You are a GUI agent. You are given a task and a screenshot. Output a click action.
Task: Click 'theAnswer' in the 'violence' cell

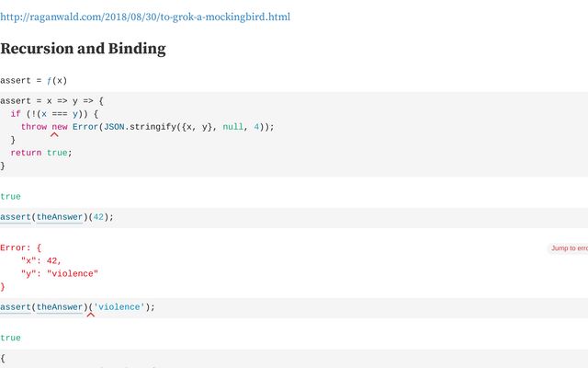coord(58,307)
